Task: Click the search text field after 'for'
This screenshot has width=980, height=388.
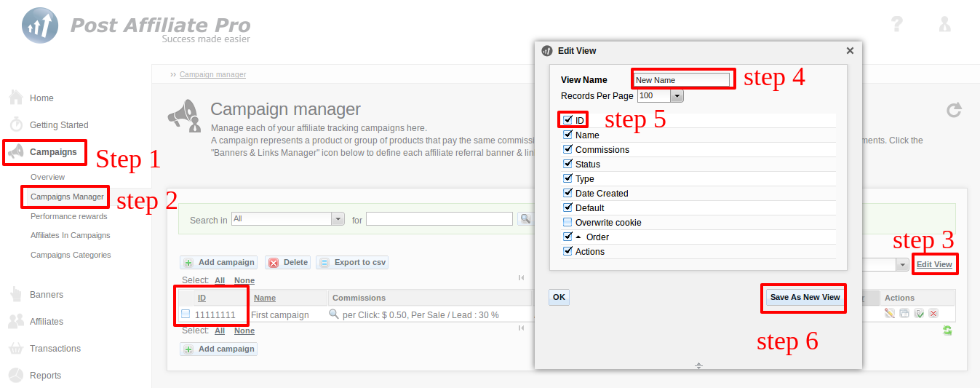Action: [439, 219]
